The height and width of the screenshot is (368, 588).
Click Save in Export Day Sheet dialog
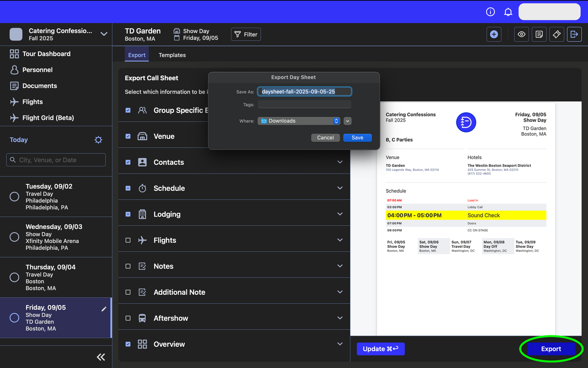click(x=357, y=137)
